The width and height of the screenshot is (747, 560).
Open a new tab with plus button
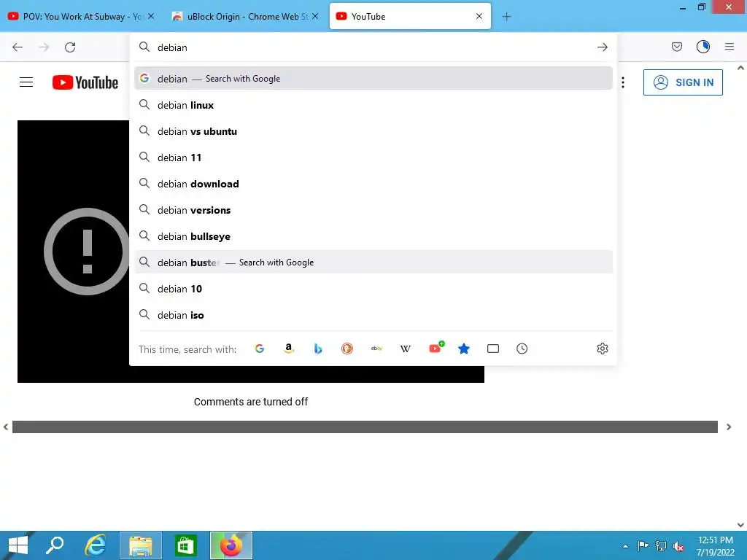(506, 17)
